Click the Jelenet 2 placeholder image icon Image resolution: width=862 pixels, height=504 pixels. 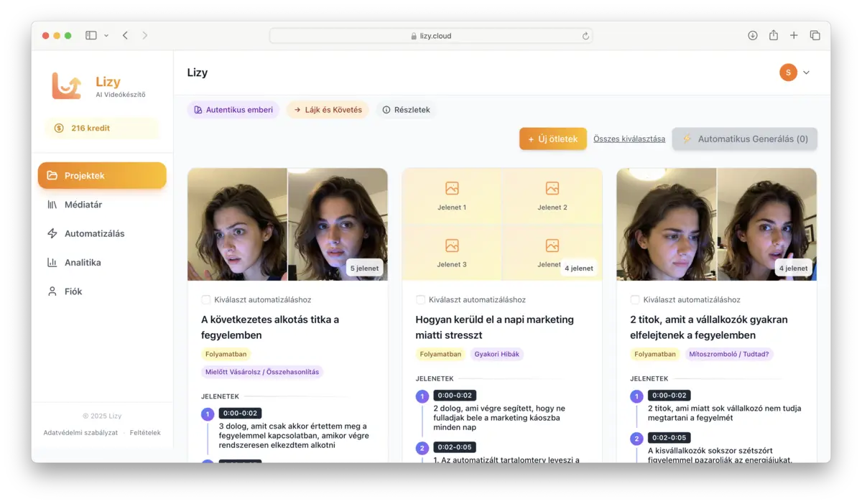[552, 188]
